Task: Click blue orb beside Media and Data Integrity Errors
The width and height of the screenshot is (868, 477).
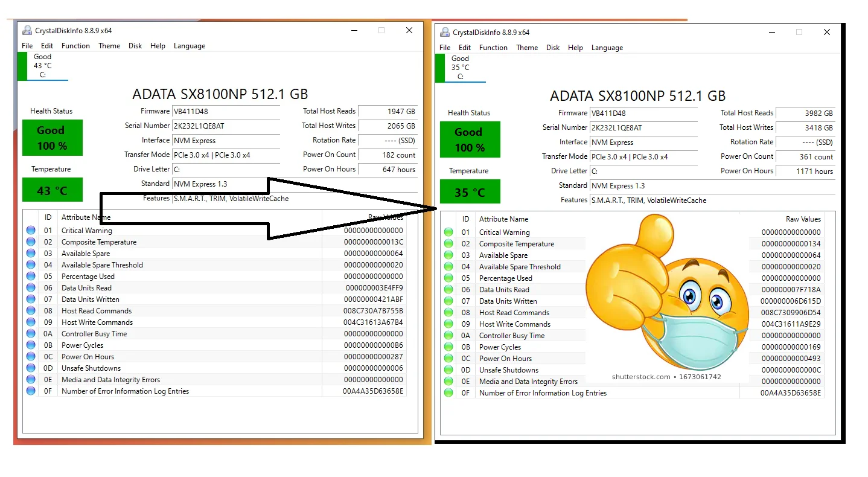Action: 31,380
